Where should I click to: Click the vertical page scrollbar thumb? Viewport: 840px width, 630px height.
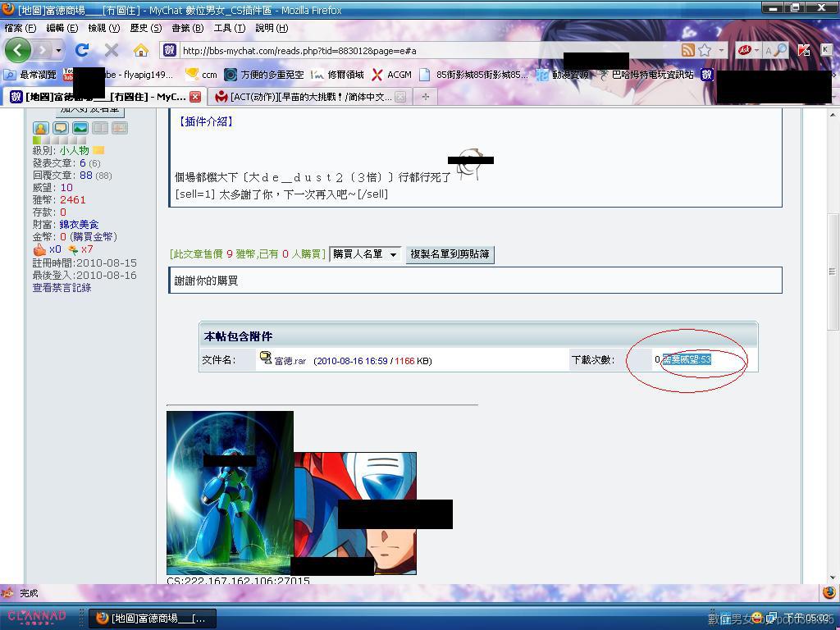click(x=833, y=271)
